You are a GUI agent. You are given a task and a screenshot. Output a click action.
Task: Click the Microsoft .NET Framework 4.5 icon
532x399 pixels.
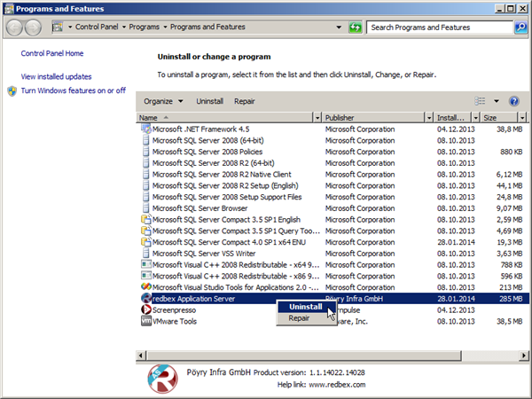pos(146,129)
